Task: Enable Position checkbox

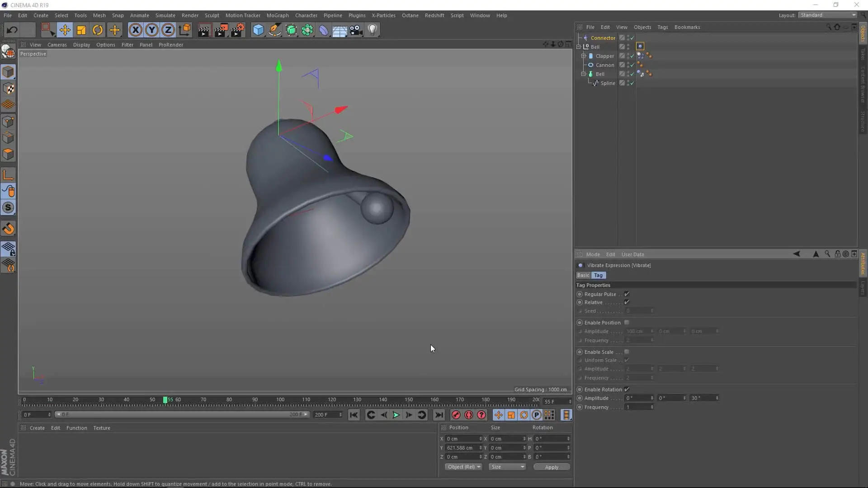Action: 627,323
